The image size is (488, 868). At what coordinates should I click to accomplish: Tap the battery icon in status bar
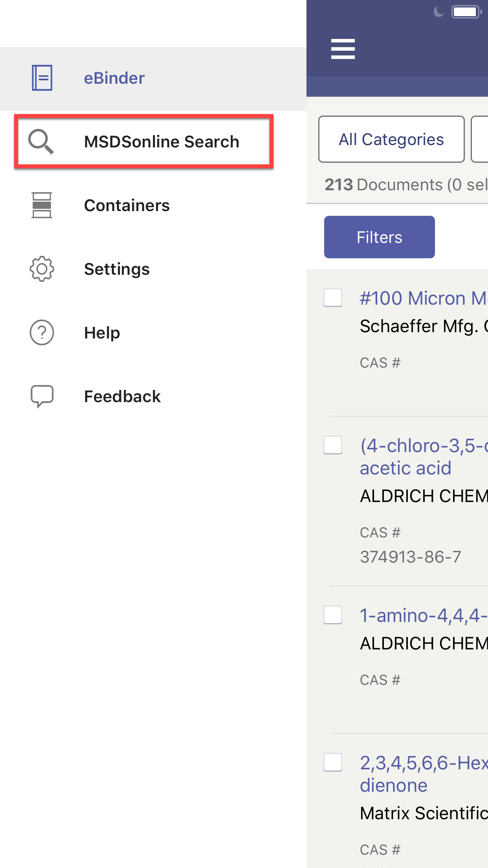(466, 12)
